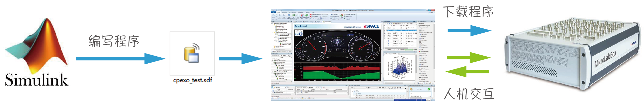Pick the AnimatedNeedle instrument
This screenshot has height=107, width=644.
tap(424, 27)
